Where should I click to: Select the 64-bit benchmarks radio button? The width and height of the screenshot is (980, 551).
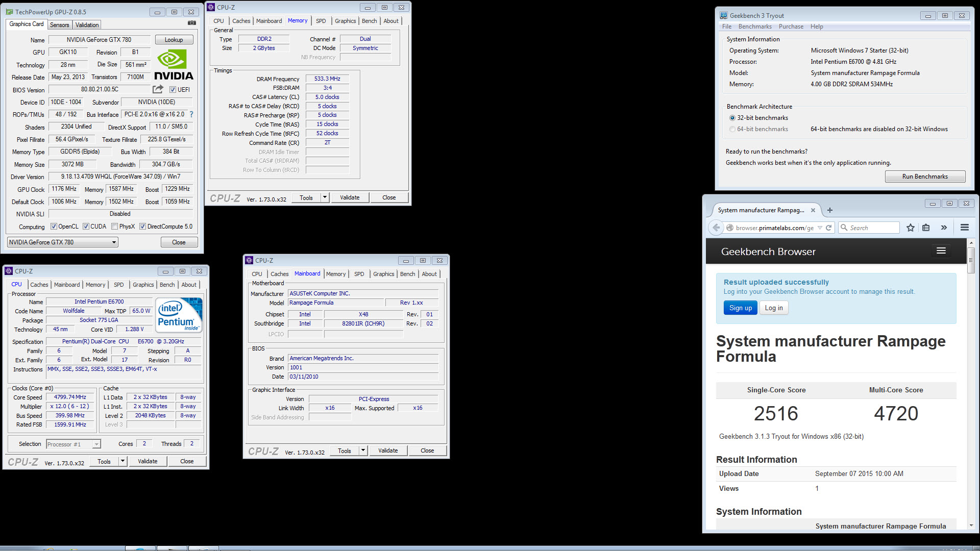tap(732, 129)
